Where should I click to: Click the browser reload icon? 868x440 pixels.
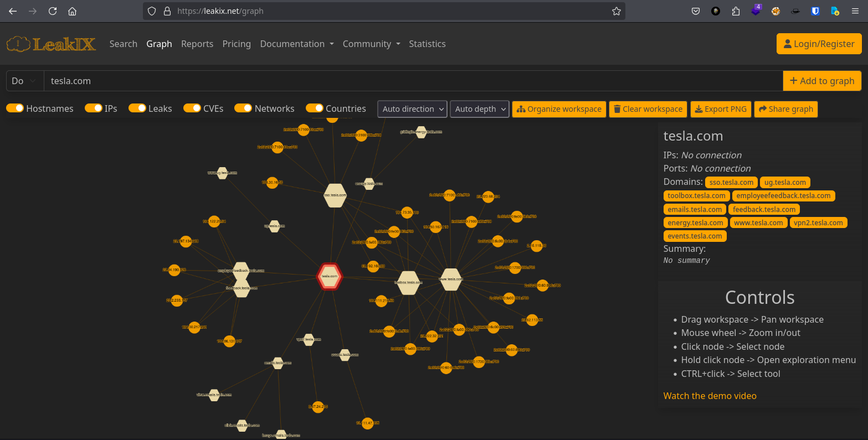53,11
